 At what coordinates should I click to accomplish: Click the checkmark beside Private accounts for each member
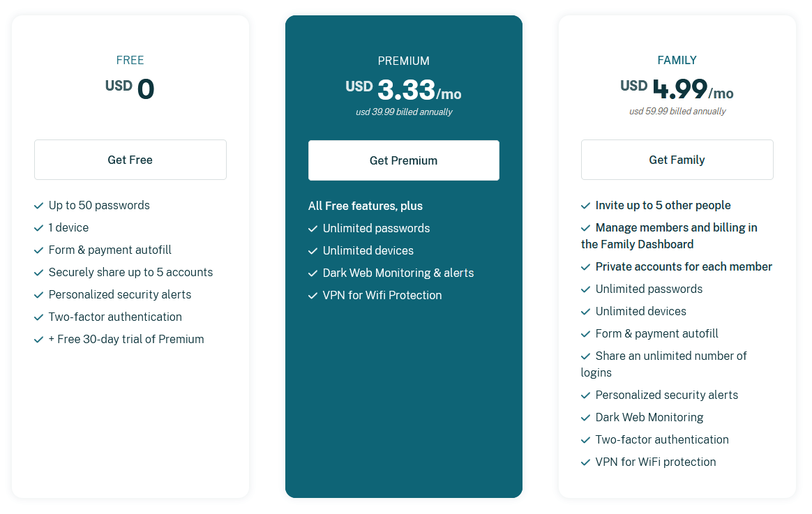[x=585, y=266]
